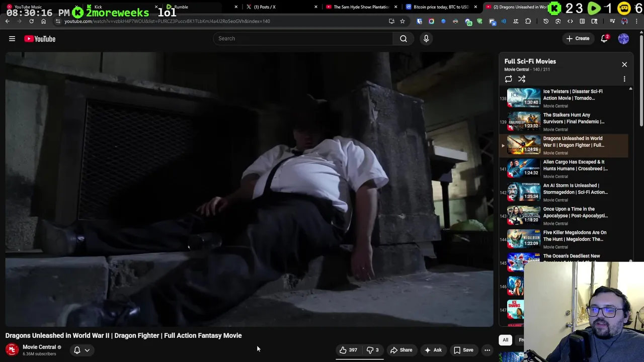Toggle shuffle playlist

(522, 79)
